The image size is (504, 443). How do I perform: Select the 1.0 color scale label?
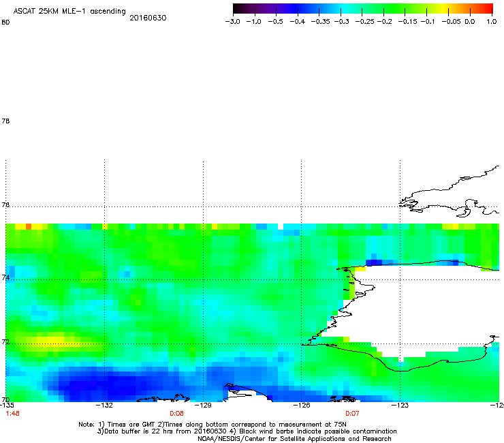coord(492,22)
